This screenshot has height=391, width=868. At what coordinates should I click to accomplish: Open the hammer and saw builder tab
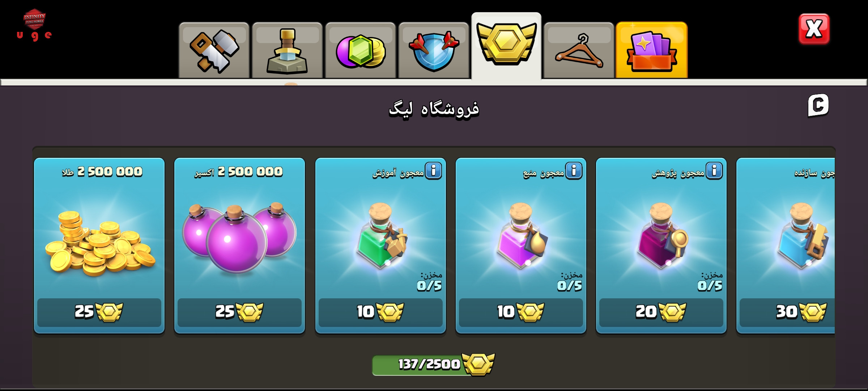click(x=214, y=51)
